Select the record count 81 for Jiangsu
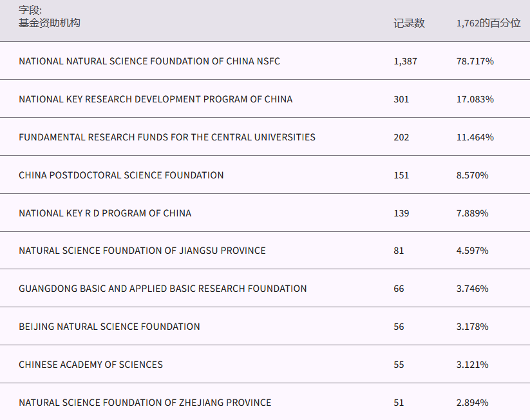Image resolution: width=530 pixels, height=420 pixels. pyautogui.click(x=399, y=251)
